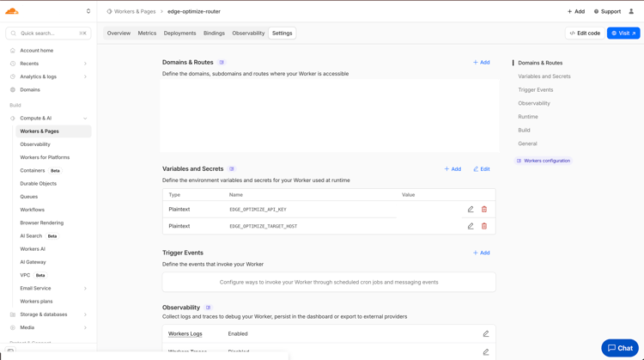Jump to Trigger Events section

536,89
